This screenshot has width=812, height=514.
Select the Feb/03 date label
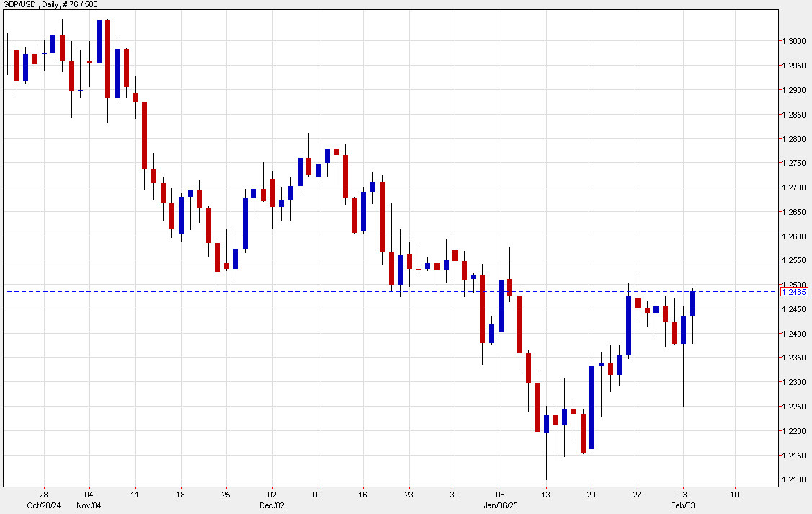pyautogui.click(x=682, y=506)
